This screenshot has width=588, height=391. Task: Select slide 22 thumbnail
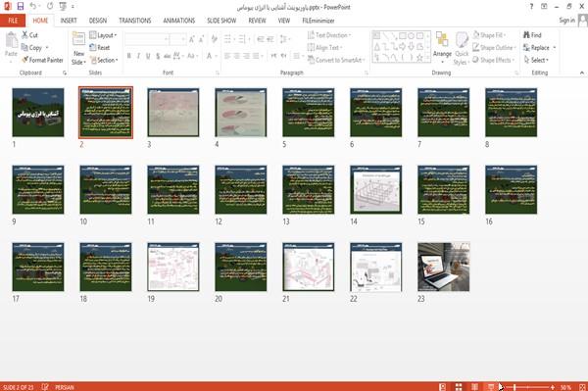375,267
